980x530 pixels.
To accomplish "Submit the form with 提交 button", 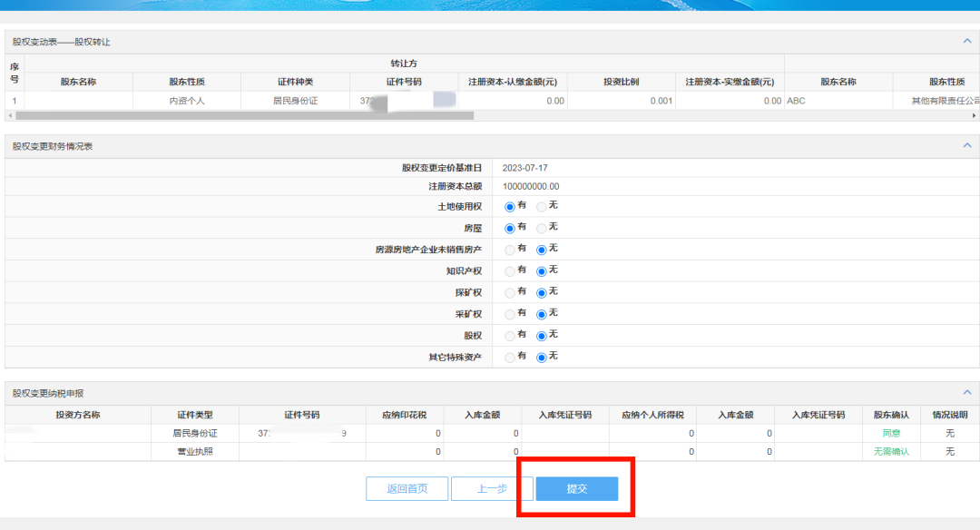I will (577, 489).
